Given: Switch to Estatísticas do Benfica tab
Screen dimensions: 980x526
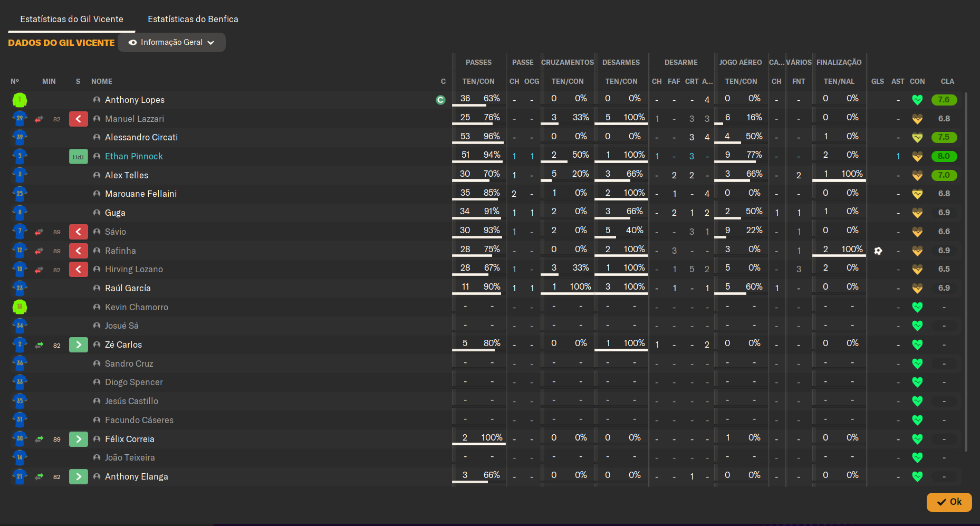Looking at the screenshot, I should pos(193,19).
